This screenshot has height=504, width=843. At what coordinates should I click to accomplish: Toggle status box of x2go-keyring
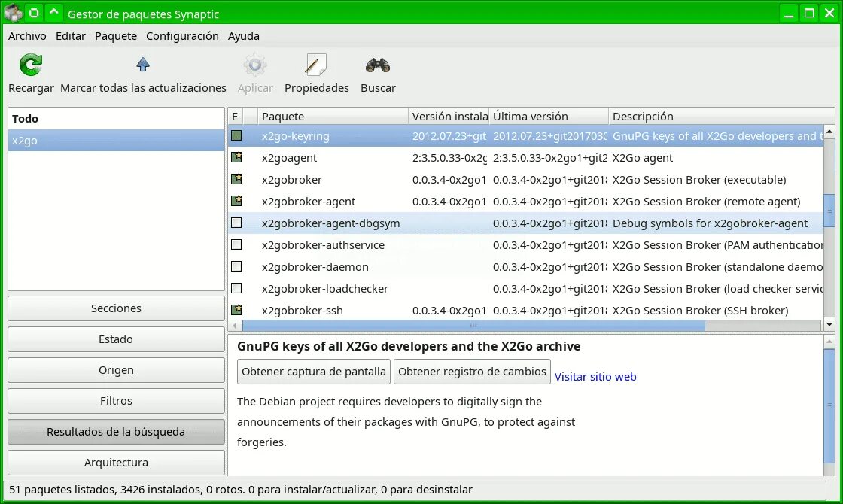pos(236,135)
